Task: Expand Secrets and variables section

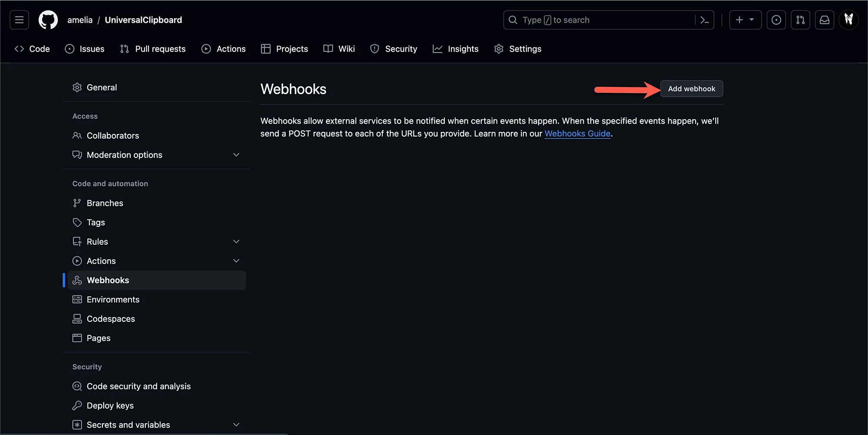Action: pyautogui.click(x=236, y=425)
